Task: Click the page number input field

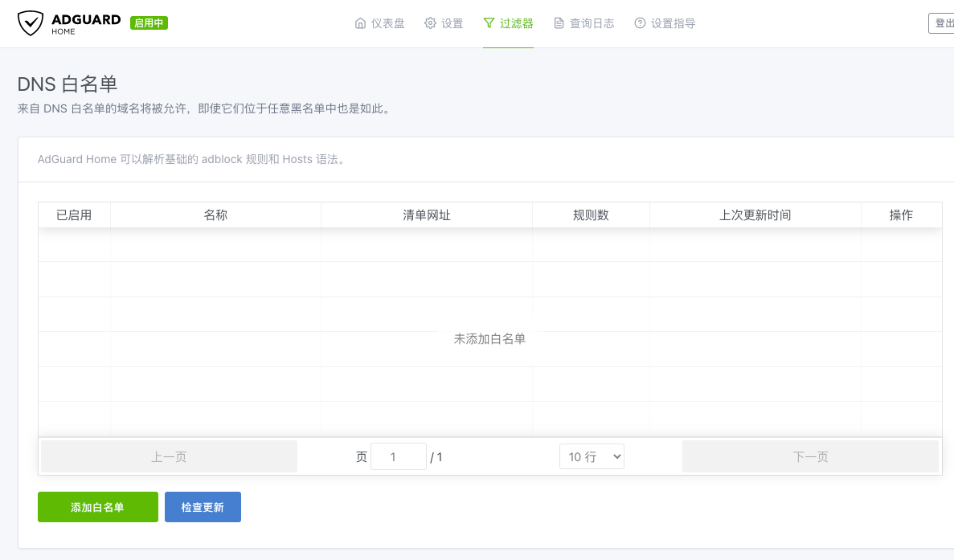Action: [x=398, y=456]
